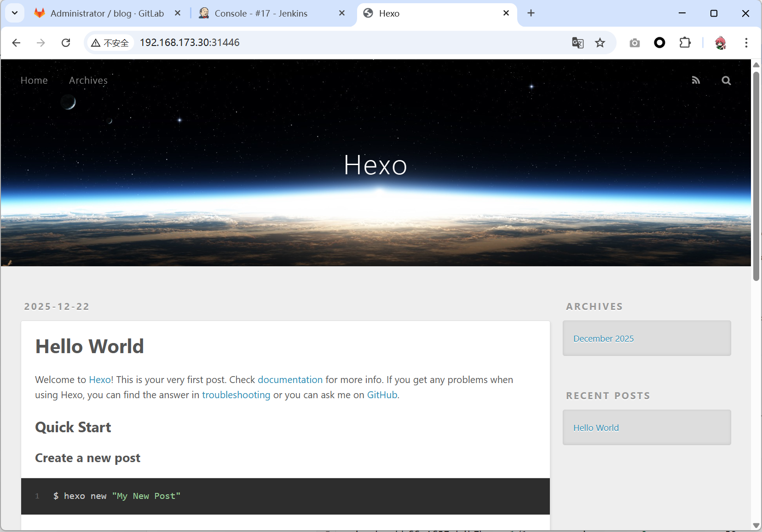The image size is (762, 532).
Task: Click the camera screenshot extension icon
Action: (635, 43)
